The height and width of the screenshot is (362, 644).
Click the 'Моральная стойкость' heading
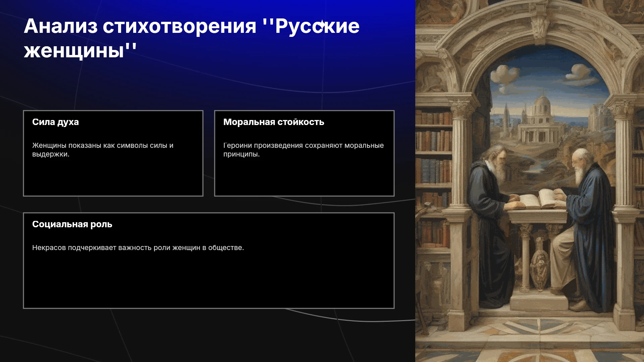(274, 122)
